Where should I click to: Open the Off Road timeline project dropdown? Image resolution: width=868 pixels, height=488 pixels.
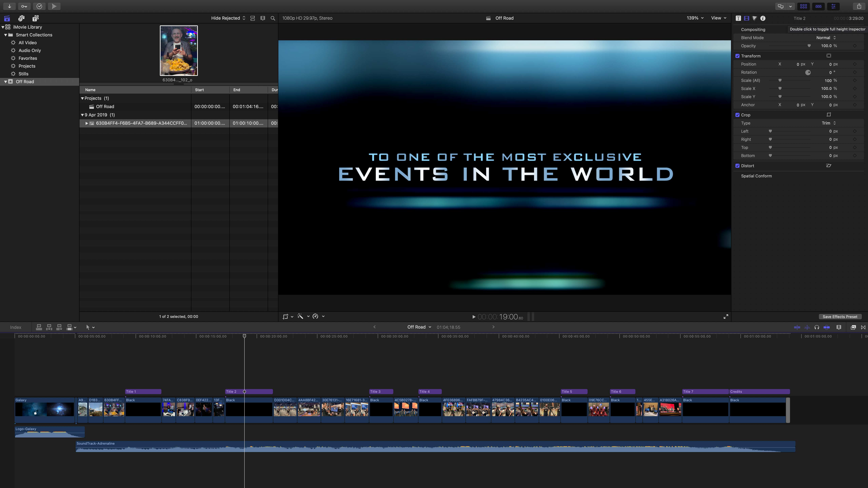pos(419,327)
